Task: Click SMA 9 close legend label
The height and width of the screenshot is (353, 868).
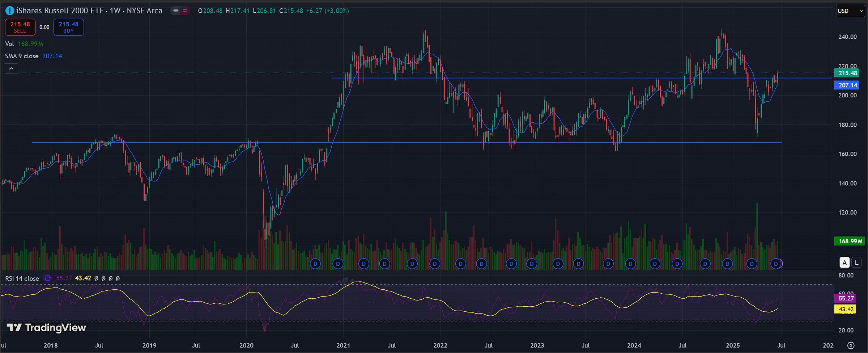Action: pyautogui.click(x=22, y=56)
